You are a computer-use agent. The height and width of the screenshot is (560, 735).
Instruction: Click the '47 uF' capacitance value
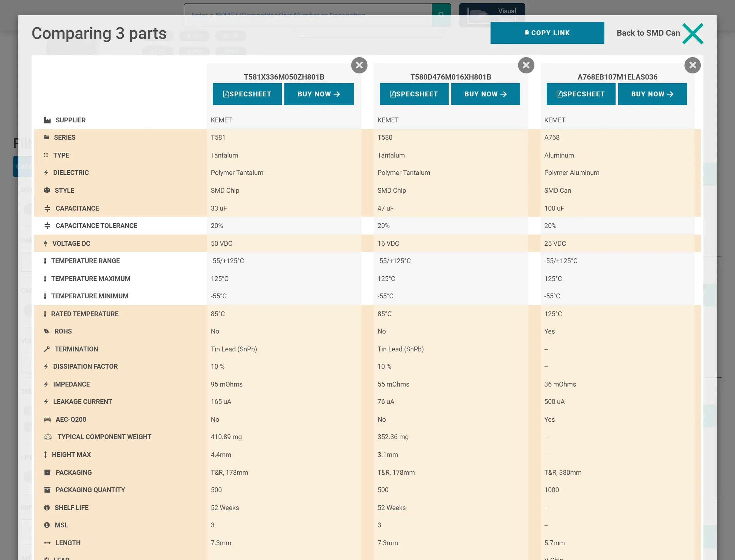[x=385, y=208]
